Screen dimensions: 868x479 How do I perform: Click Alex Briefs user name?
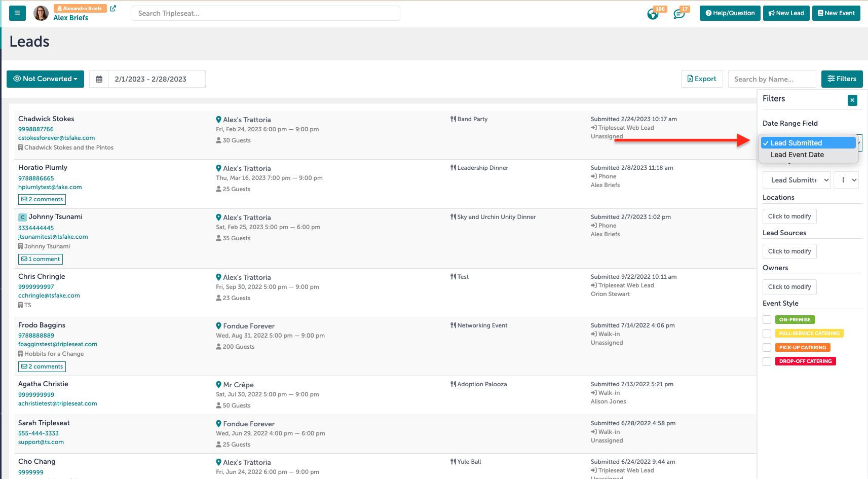click(71, 18)
